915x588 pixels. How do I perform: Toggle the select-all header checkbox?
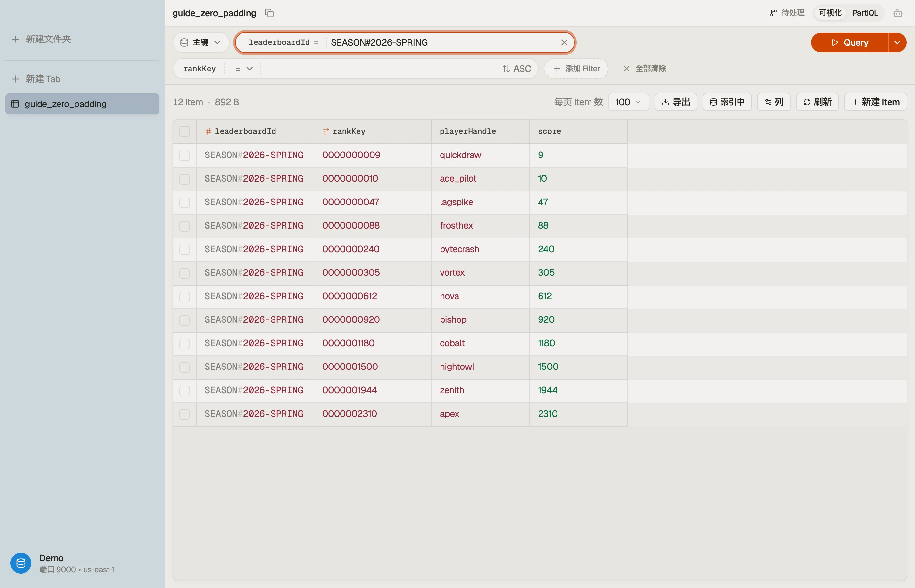tap(184, 131)
